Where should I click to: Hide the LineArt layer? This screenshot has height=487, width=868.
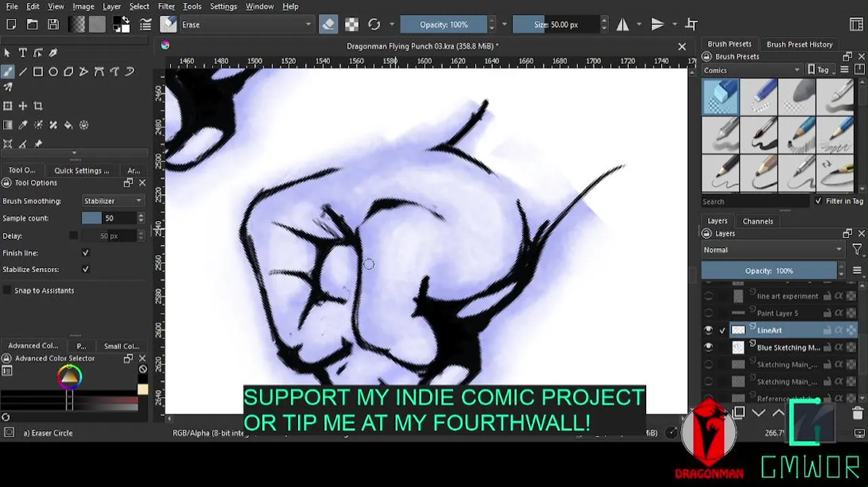tap(708, 330)
